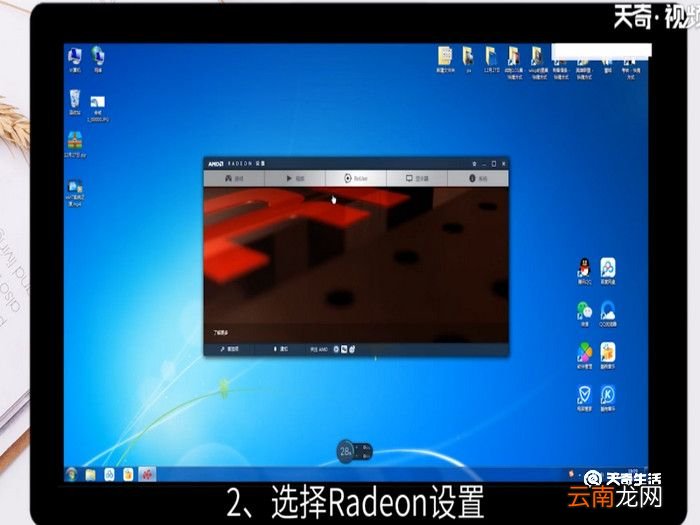Image resolution: width=700 pixels, height=525 pixels.
Task: Open the Computer icon on the desktop
Action: 75,60
